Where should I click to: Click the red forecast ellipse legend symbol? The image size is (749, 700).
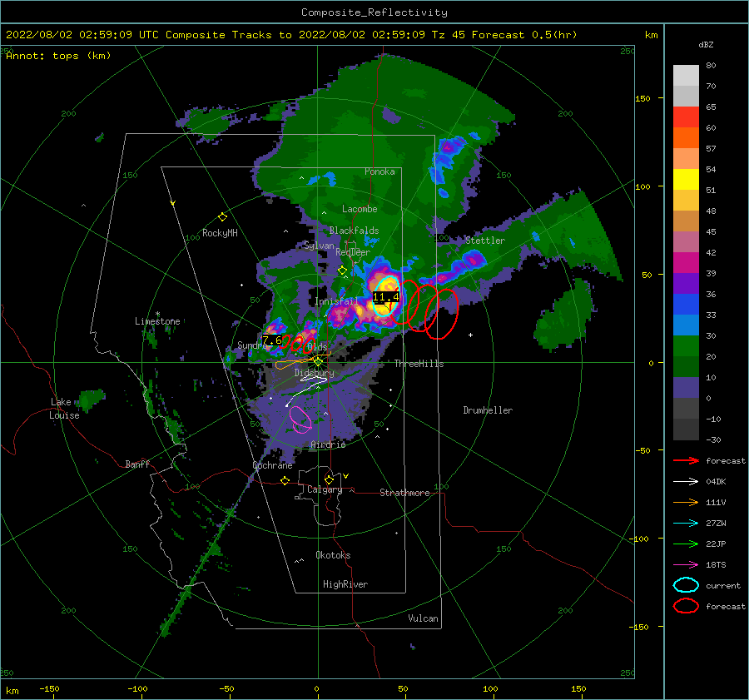pos(686,606)
